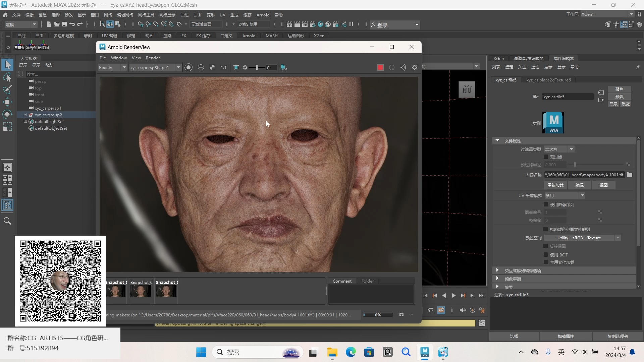The image size is (644, 362).
Task: Toggle the 预过滤 checkbox
Action: [546, 157]
